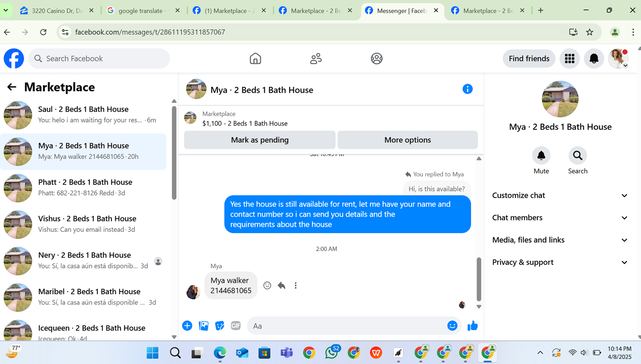This screenshot has height=364, width=641.
Task: Open more actions plus icon in composer
Action: tap(187, 326)
